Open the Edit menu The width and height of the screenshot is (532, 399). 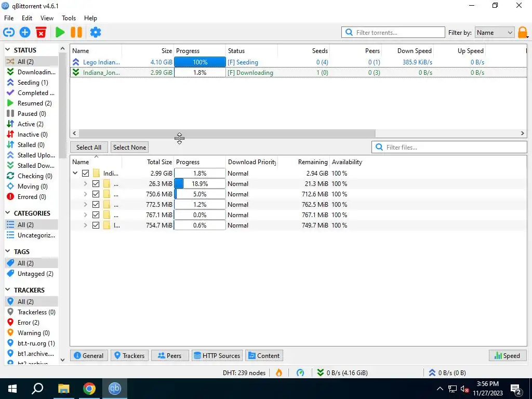point(27,18)
